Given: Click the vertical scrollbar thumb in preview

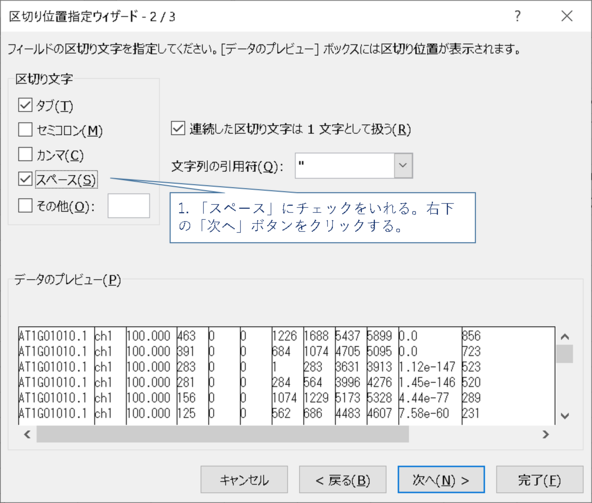Looking at the screenshot, I should coord(565,354).
